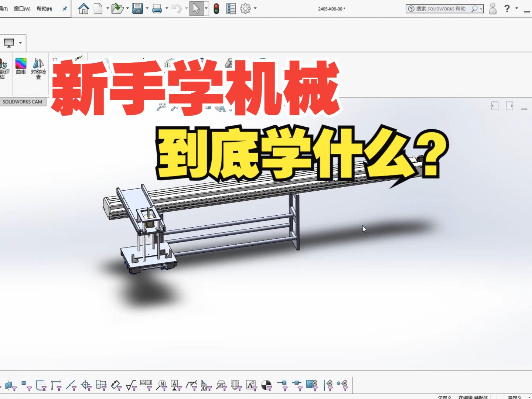Image resolution: width=532 pixels, height=399 pixels.
Task: Toggle the blocks filter icon
Action: coord(252,386)
